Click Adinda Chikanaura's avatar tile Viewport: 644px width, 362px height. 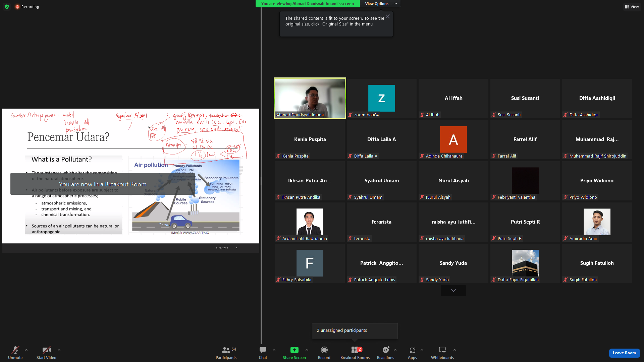pyautogui.click(x=453, y=139)
